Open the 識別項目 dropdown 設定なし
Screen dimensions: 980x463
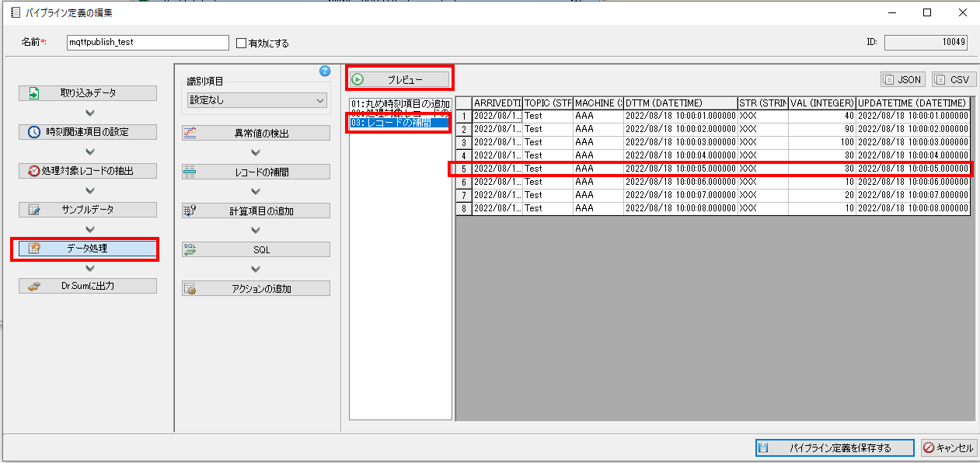pos(257,100)
